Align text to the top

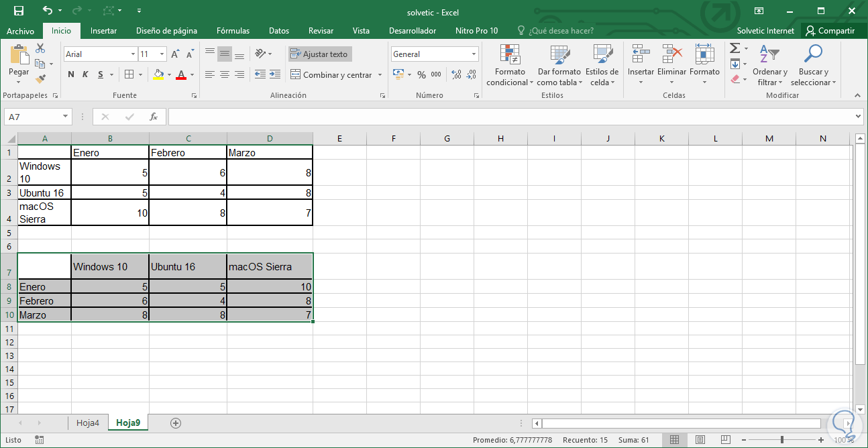coord(210,54)
